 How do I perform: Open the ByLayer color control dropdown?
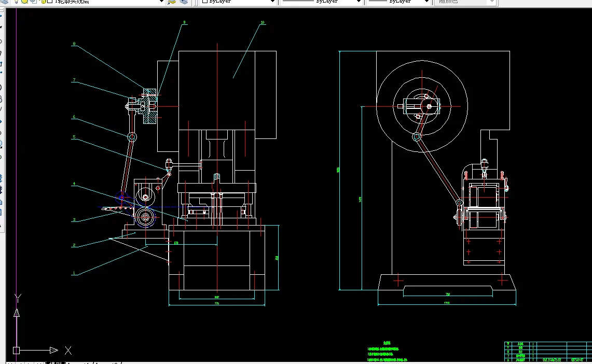tap(238, 2)
